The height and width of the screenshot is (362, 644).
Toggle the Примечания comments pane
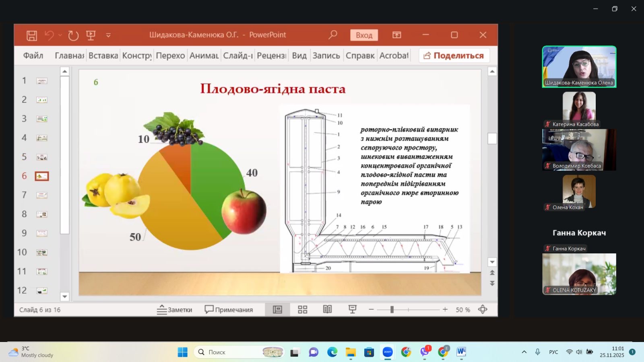click(229, 309)
